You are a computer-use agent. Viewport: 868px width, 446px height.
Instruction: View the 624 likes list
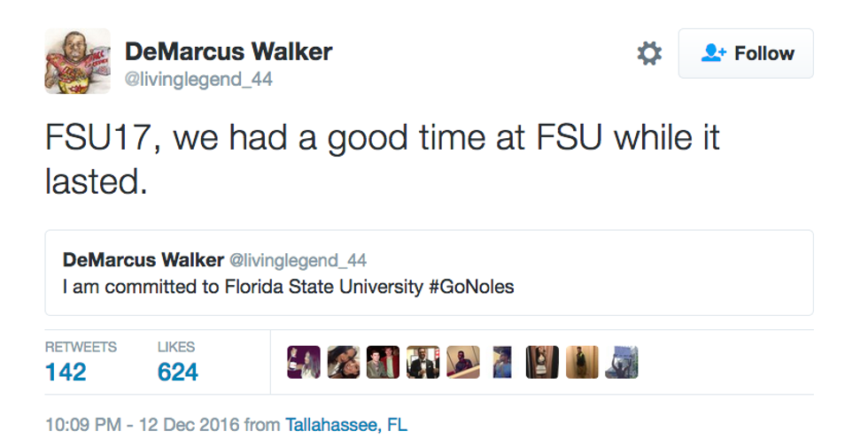[x=177, y=370]
